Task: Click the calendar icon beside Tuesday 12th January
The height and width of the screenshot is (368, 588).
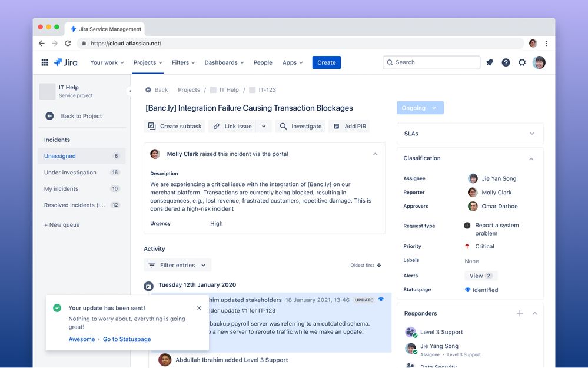Action: click(x=149, y=286)
